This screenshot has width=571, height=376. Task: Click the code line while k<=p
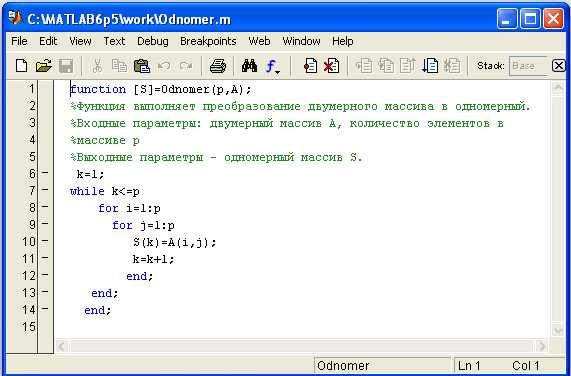point(105,191)
